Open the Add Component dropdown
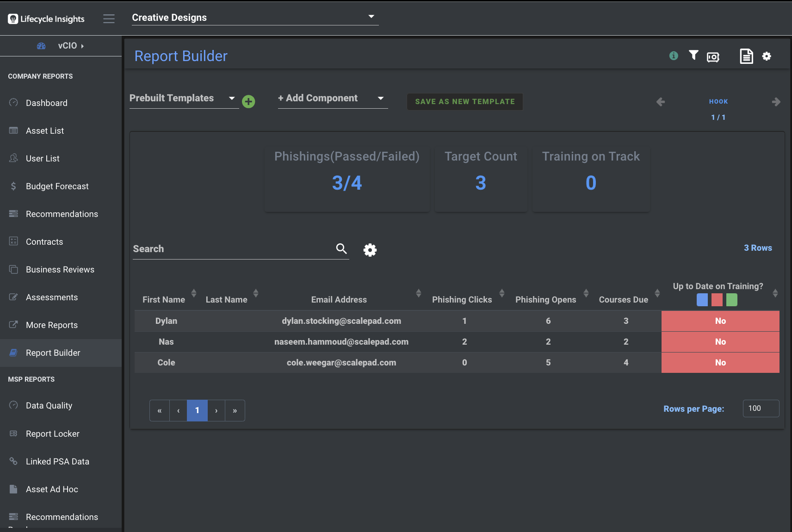The width and height of the screenshot is (792, 532). [380, 98]
